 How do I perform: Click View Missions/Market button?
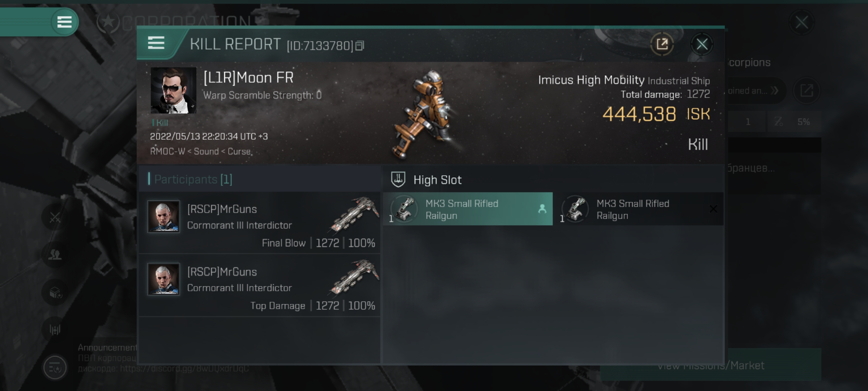(x=714, y=367)
